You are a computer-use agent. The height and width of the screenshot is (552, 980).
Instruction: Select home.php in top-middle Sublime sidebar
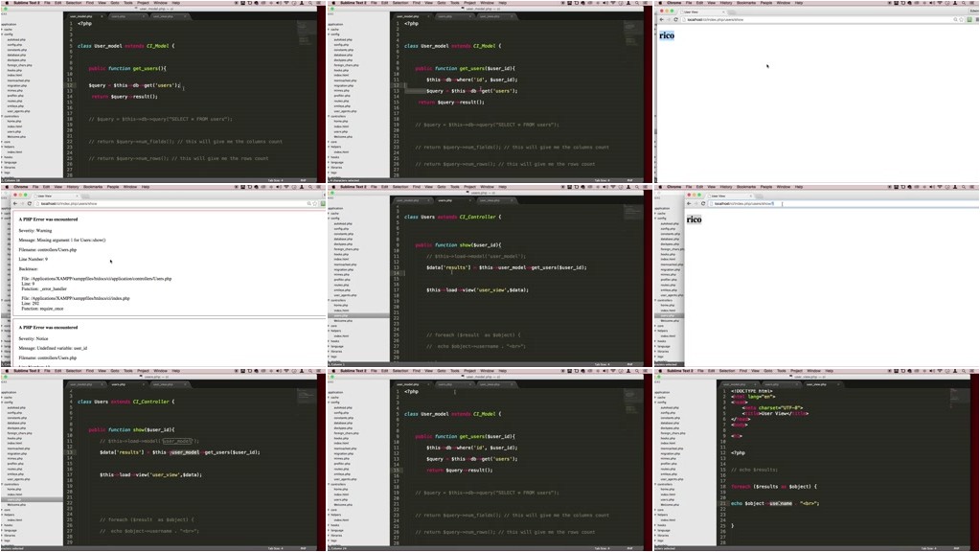[341, 122]
